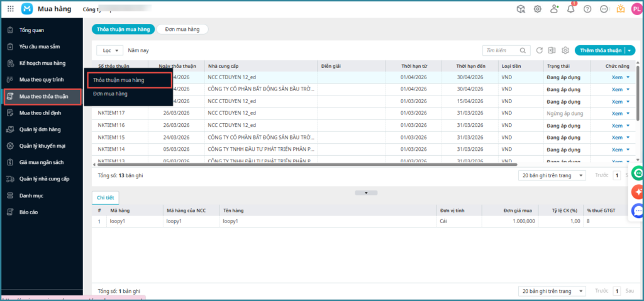This screenshot has height=301, width=644.
Task: Open Tổng quan in the sidebar
Action: [31, 30]
